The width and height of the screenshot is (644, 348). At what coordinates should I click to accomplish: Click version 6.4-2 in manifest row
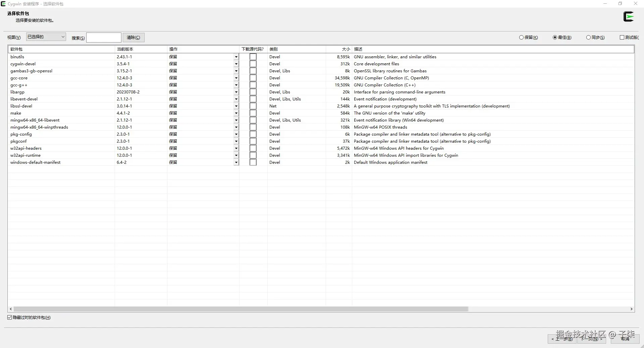click(x=121, y=162)
